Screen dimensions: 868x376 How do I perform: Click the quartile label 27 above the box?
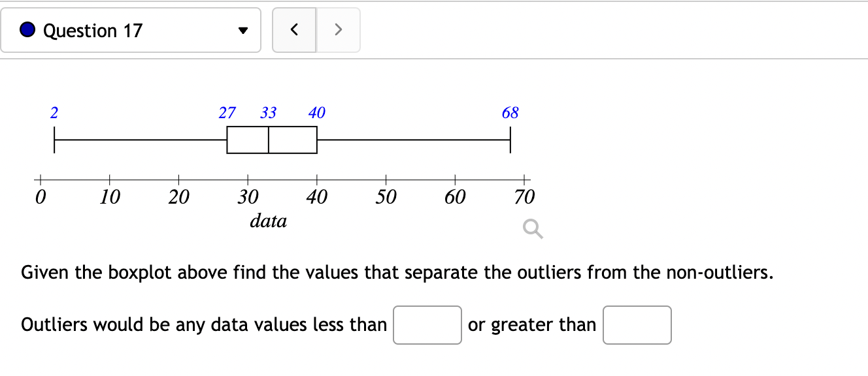point(227,112)
